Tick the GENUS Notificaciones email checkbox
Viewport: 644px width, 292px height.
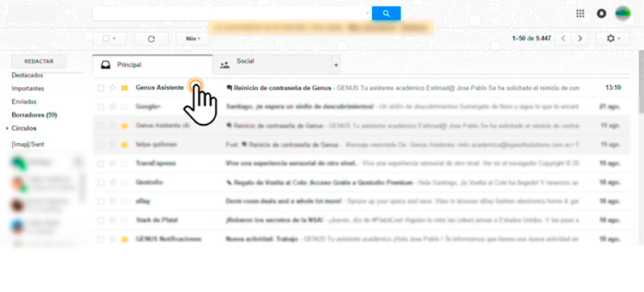tap(101, 239)
